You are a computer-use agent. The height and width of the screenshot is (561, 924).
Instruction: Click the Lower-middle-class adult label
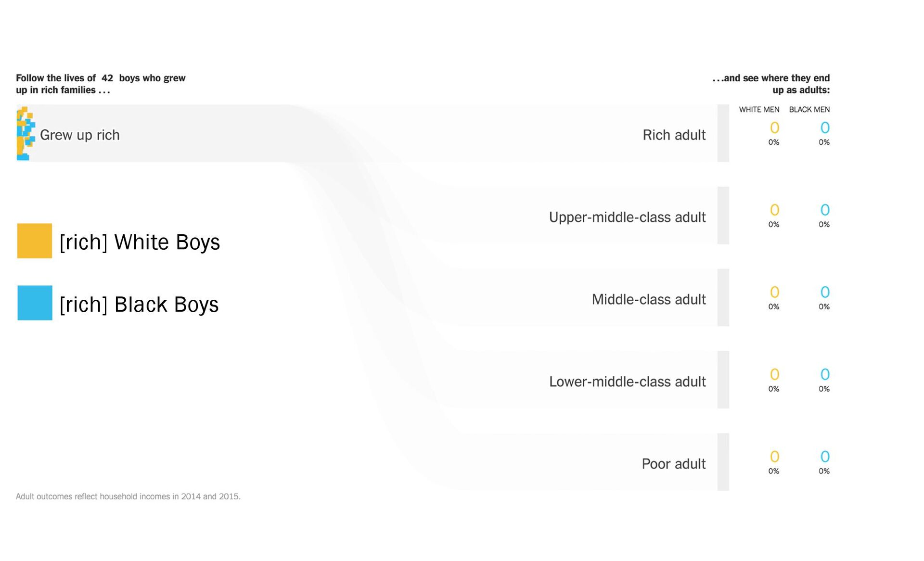pyautogui.click(x=627, y=382)
